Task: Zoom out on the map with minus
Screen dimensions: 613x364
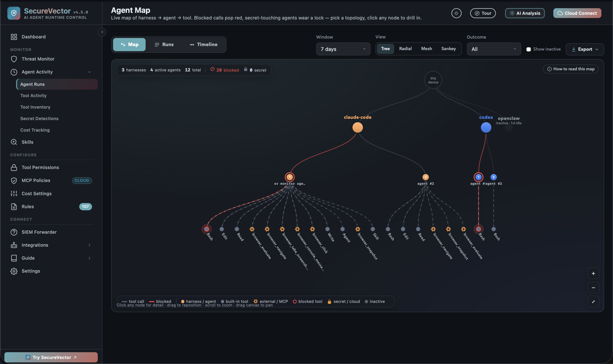Action: click(x=593, y=288)
